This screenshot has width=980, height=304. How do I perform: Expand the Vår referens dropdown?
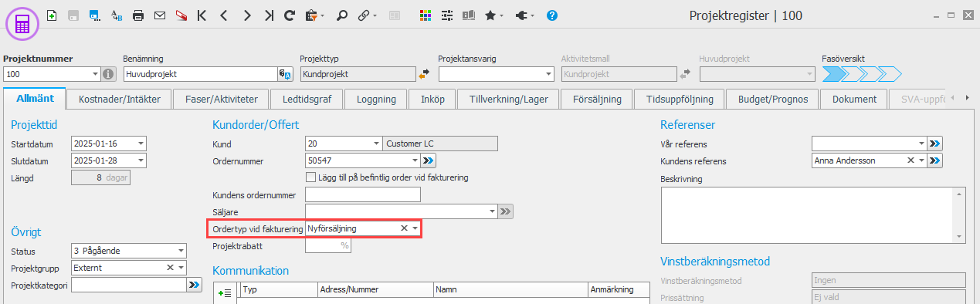pyautogui.click(x=921, y=144)
